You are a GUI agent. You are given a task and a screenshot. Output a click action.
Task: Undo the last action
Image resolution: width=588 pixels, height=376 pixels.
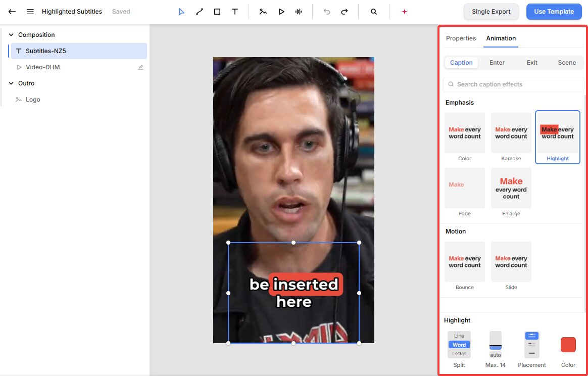327,12
